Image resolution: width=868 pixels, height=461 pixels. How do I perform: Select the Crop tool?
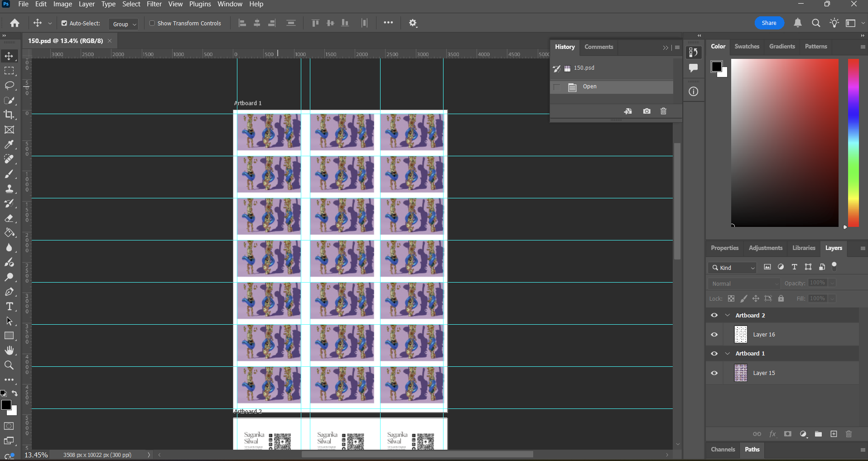[9, 115]
